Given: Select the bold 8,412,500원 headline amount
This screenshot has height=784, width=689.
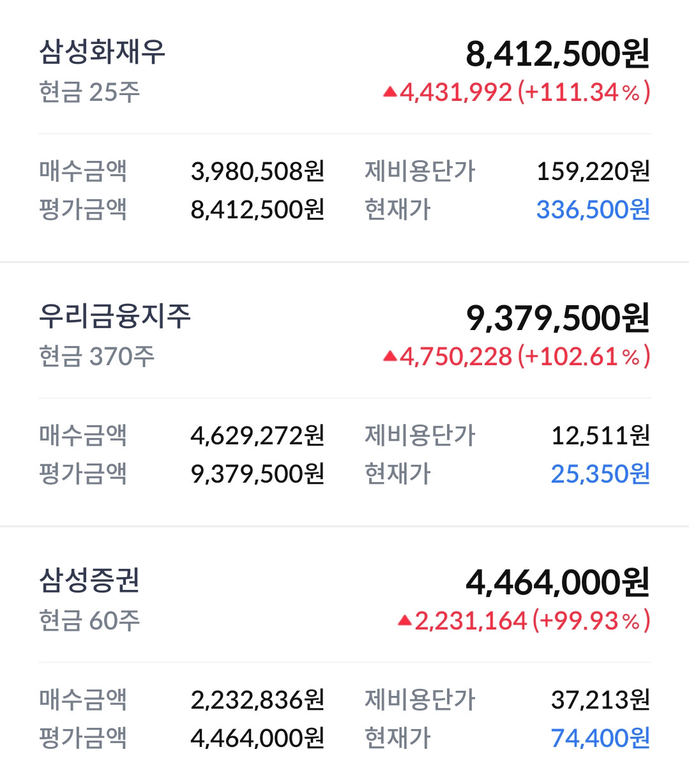Looking at the screenshot, I should point(557,54).
